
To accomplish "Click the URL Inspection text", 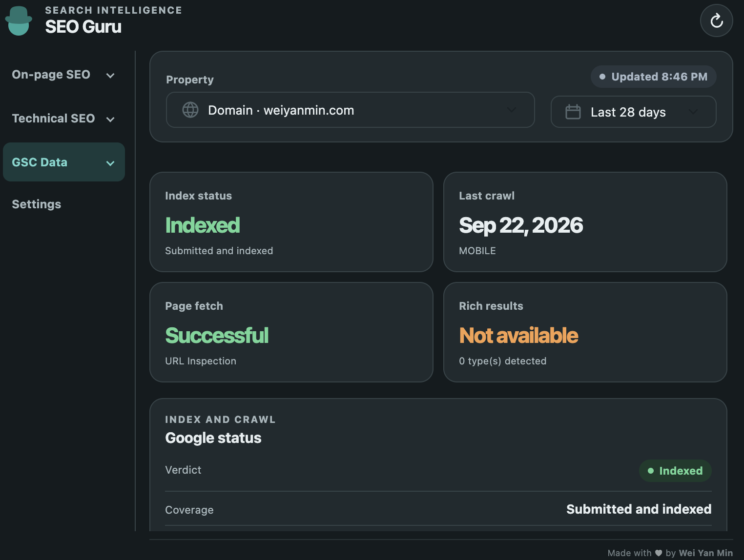I will click(201, 361).
